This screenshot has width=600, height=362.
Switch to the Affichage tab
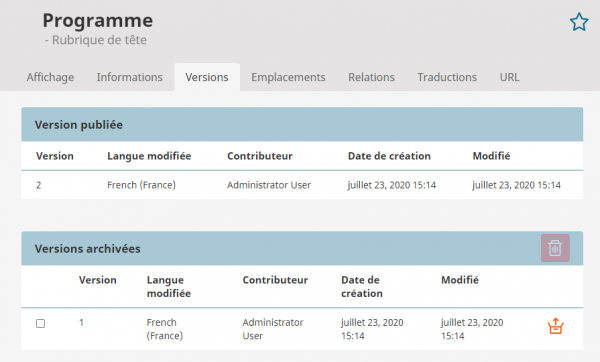[50, 77]
